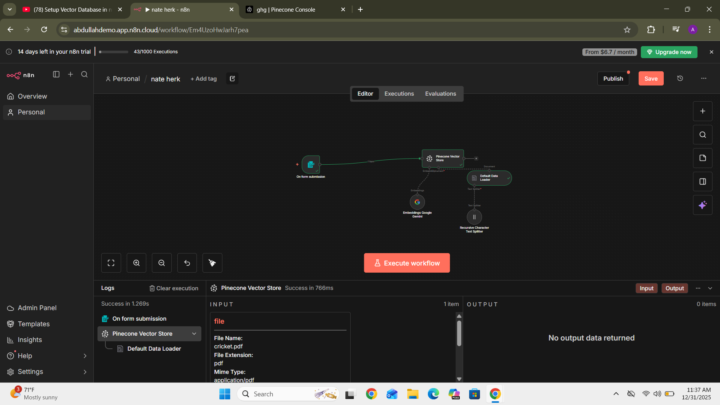Image resolution: width=720 pixels, height=405 pixels.
Task: Open workflow history clock icon
Action: [680, 78]
